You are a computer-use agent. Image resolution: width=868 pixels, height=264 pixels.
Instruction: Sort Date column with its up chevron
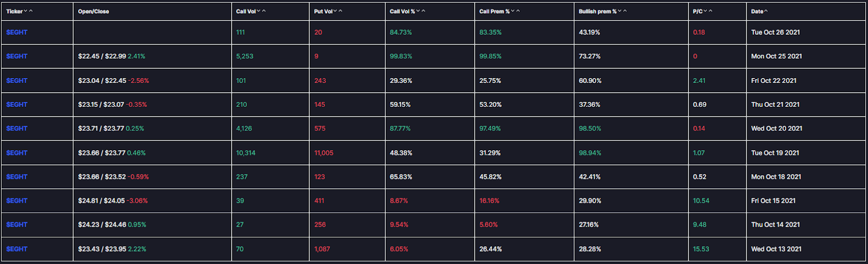click(766, 11)
